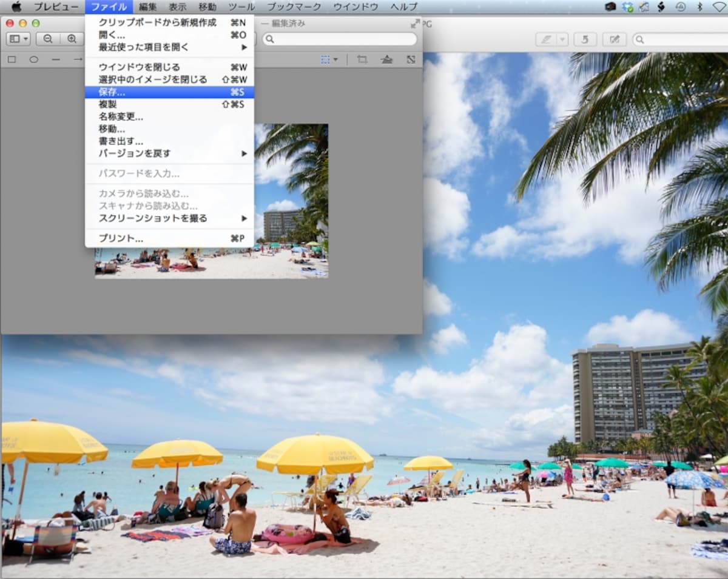Image resolution: width=728 pixels, height=579 pixels.
Task: Select the oval shape tool
Action: tap(34, 59)
